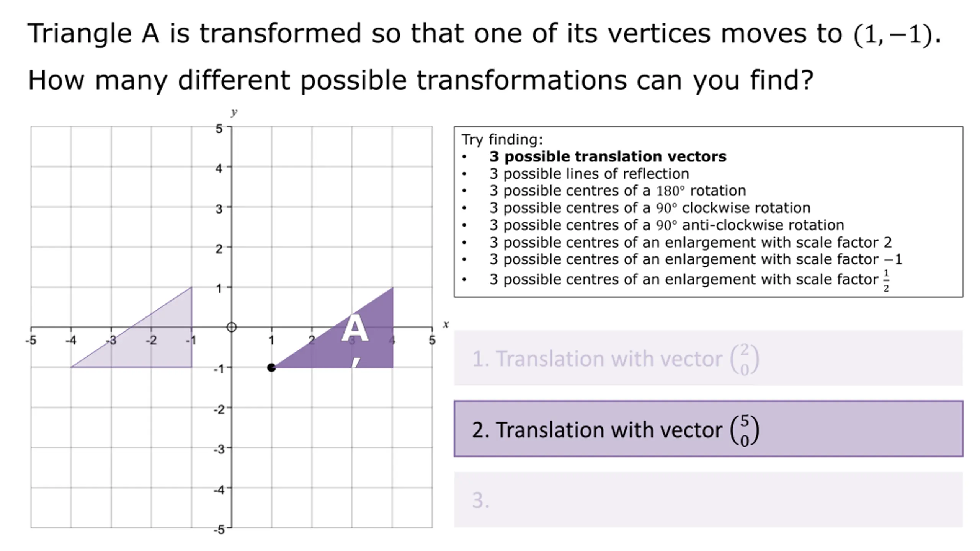Open faded answer 1: Translation with vector (2 0)
The image size is (980, 551).
pyautogui.click(x=708, y=358)
